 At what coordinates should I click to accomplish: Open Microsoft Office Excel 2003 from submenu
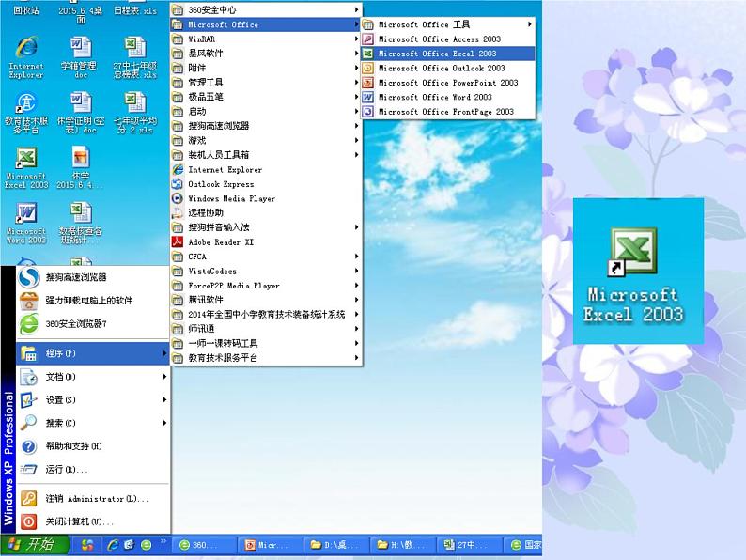coord(448,54)
